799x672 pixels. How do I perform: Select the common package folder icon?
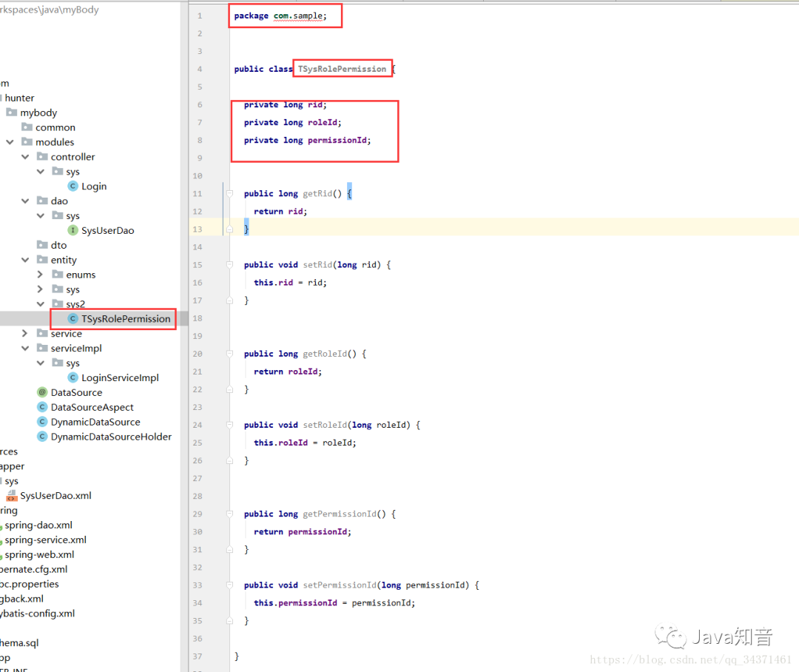(x=27, y=127)
